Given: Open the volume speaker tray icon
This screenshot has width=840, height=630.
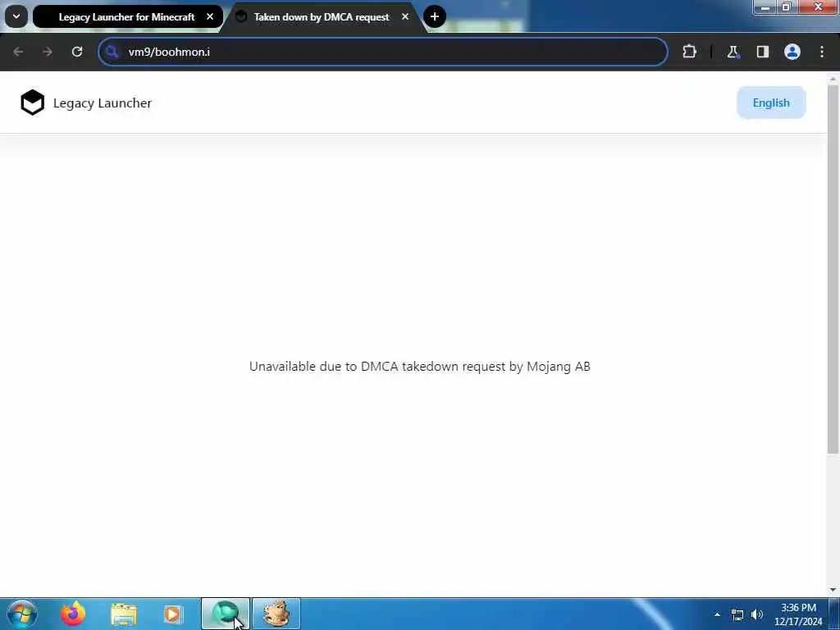Looking at the screenshot, I should [x=757, y=614].
